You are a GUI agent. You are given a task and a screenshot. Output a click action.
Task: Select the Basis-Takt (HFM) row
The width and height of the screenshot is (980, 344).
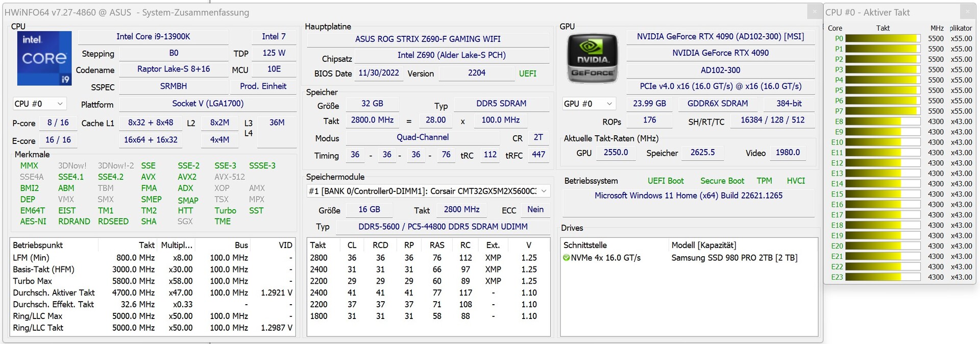click(153, 269)
